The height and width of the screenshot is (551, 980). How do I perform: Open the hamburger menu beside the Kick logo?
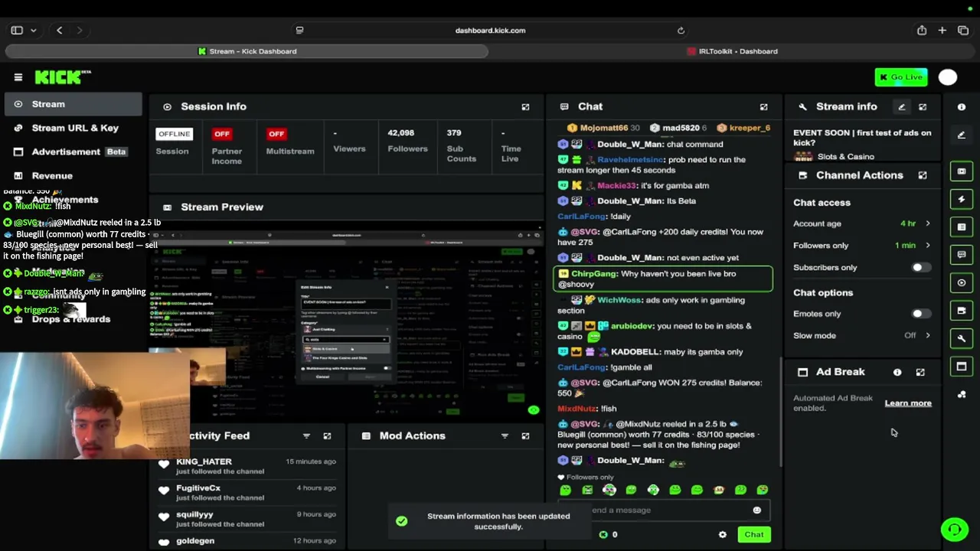[18, 77]
